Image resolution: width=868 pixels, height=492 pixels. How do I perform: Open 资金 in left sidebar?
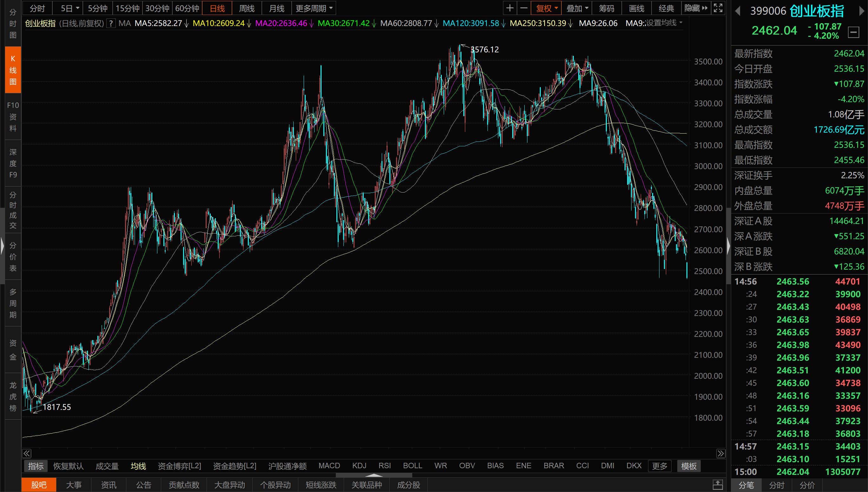pos(13,350)
